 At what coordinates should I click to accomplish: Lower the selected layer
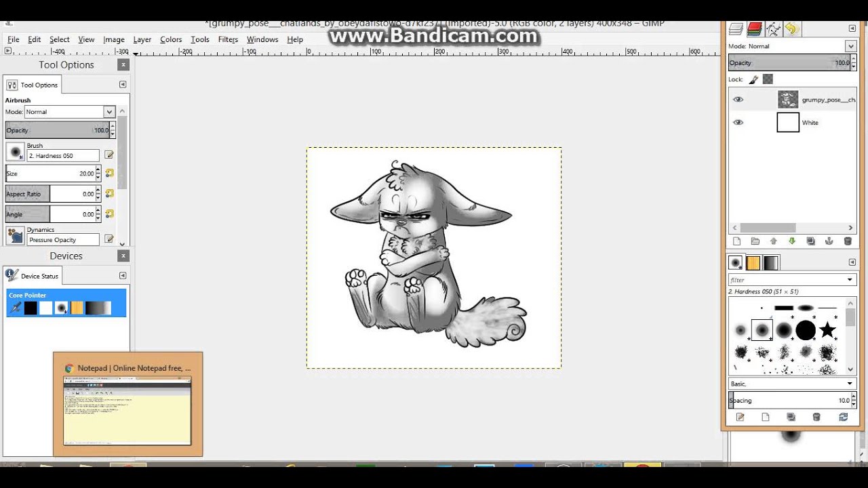(x=792, y=241)
